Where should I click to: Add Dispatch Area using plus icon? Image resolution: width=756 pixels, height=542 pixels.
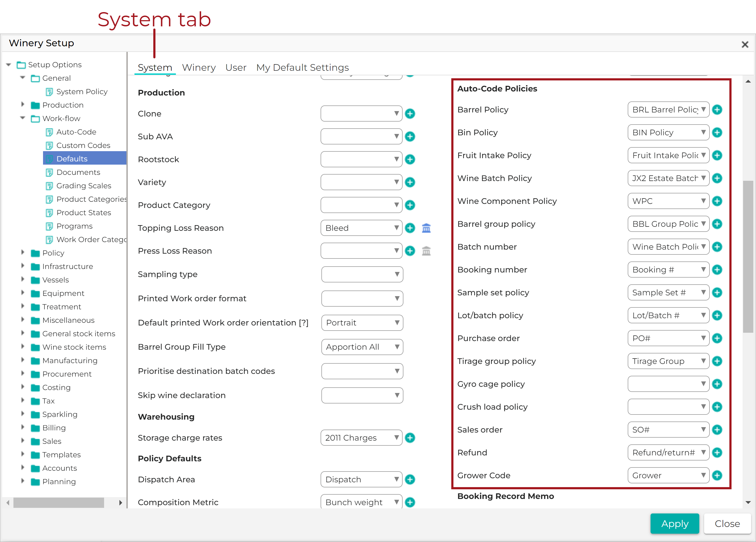[x=410, y=479]
